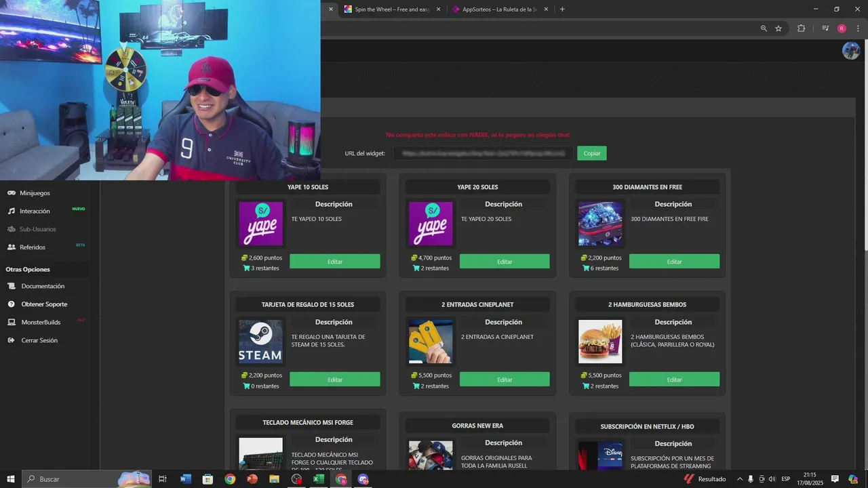Click the Referidos people icon
This screenshot has width=868, height=488.
tap(12, 247)
